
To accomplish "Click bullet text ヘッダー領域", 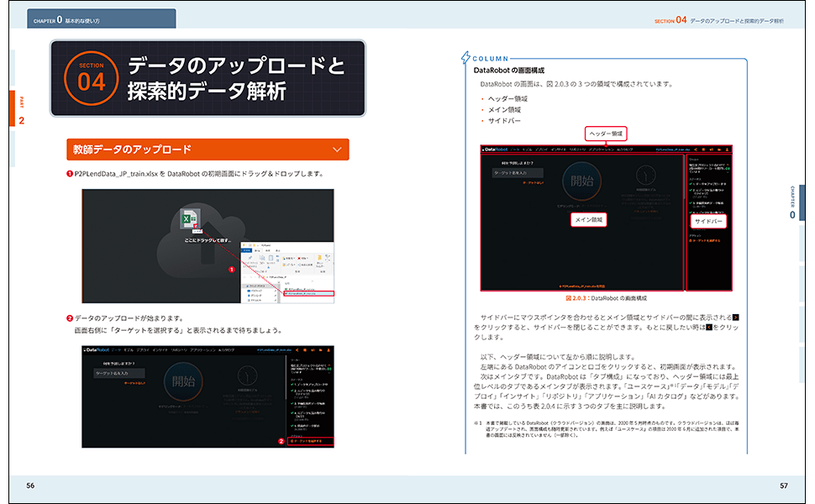I will point(507,99).
